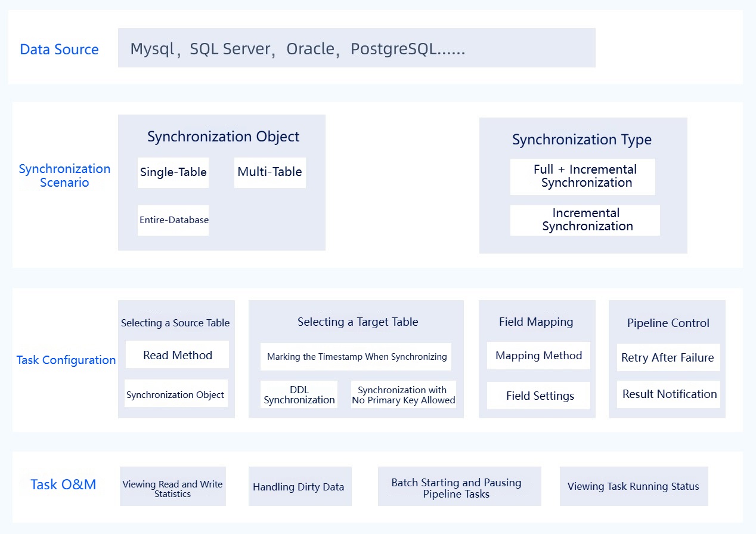Select Viewing Read and Write Statistics box
Image resolution: width=756 pixels, height=534 pixels.
click(x=173, y=486)
